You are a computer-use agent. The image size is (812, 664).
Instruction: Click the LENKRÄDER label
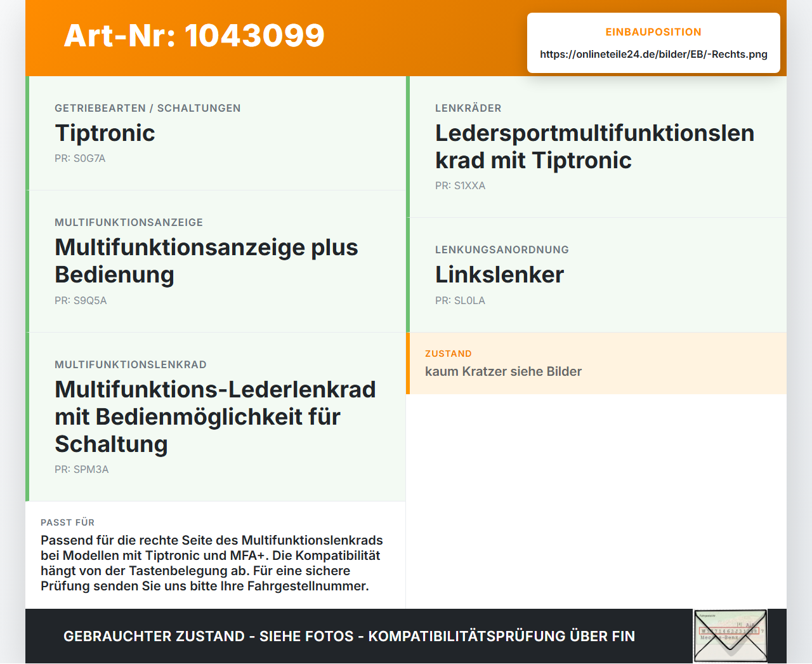click(468, 108)
